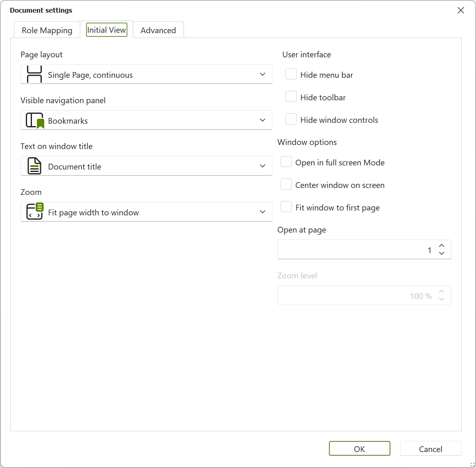Enable Hide menu bar checkbox
476x468 pixels.
click(x=291, y=74)
